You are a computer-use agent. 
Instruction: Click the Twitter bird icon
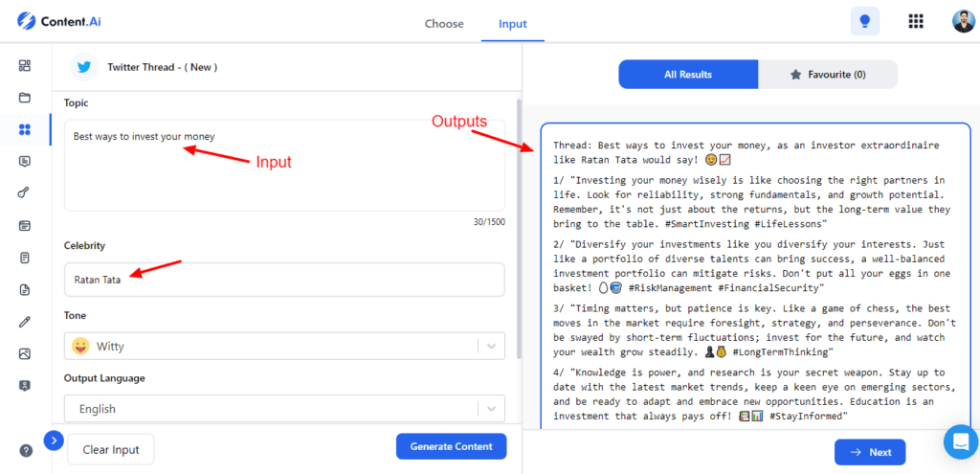click(84, 67)
